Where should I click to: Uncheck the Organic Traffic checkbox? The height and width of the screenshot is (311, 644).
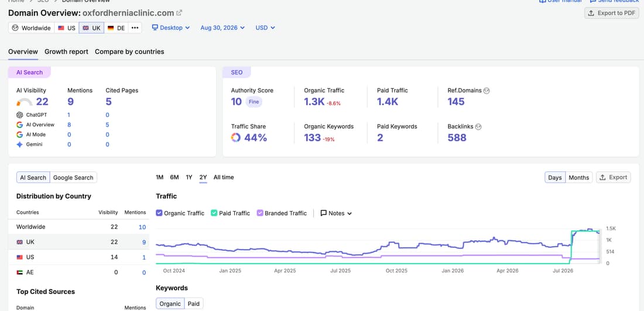pyautogui.click(x=159, y=213)
